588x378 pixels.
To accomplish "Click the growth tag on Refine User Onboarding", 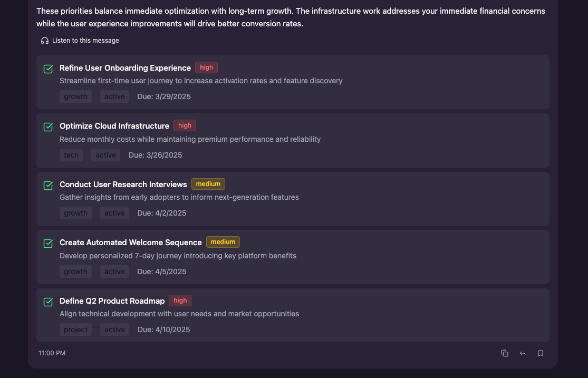I will pos(75,96).
